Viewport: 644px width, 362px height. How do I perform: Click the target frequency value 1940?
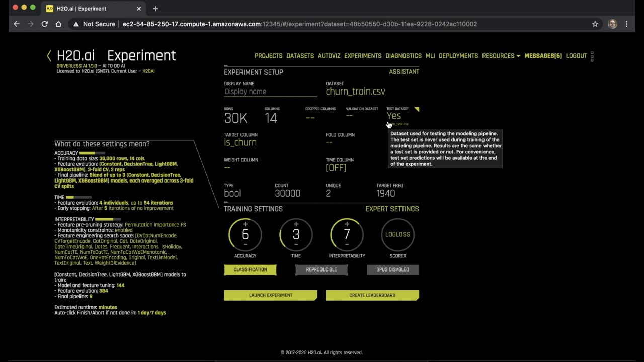pos(386,193)
